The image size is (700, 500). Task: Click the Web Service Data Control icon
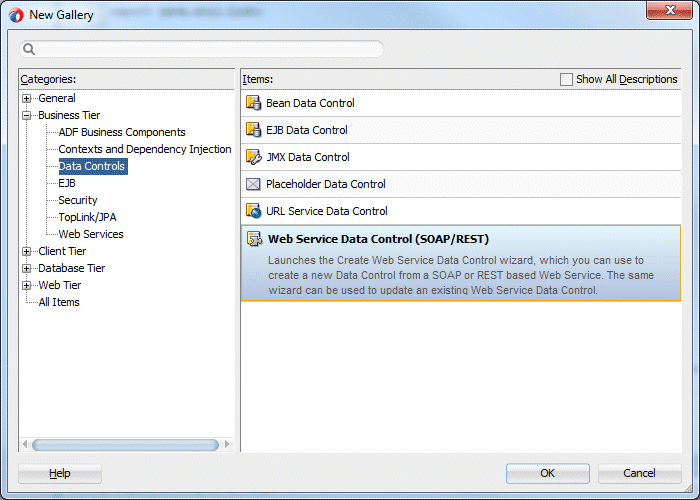click(x=254, y=239)
